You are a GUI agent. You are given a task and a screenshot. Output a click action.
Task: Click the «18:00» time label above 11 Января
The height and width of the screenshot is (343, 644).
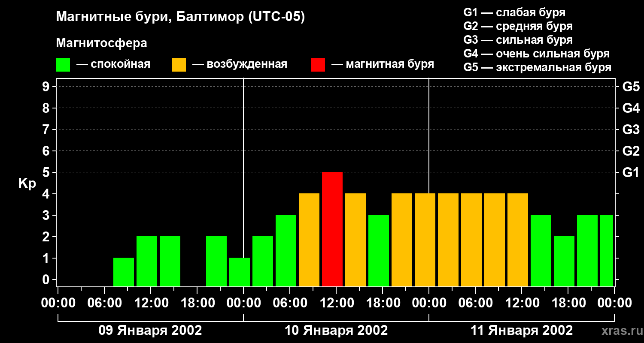[568, 303]
